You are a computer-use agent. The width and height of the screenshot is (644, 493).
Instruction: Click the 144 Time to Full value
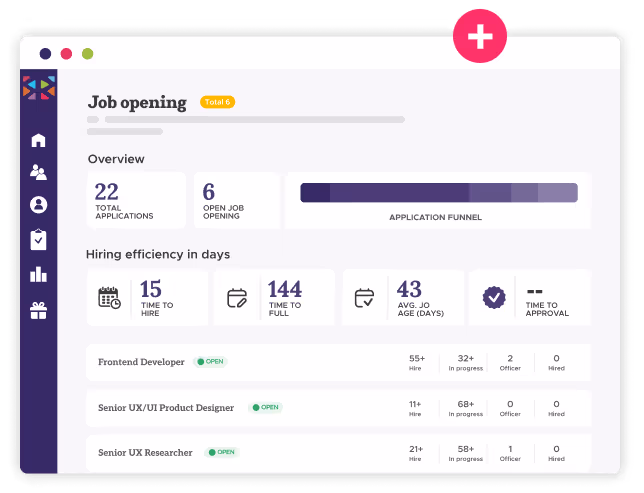[285, 289]
